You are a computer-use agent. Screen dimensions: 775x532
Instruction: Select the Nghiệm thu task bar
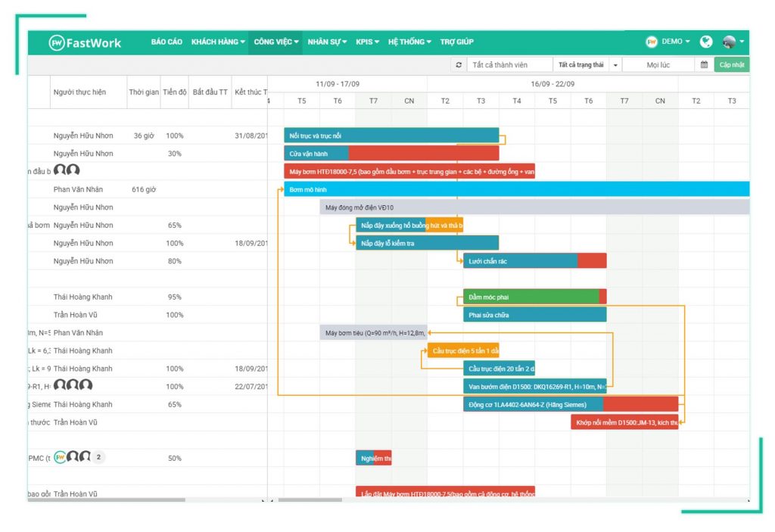pos(372,458)
